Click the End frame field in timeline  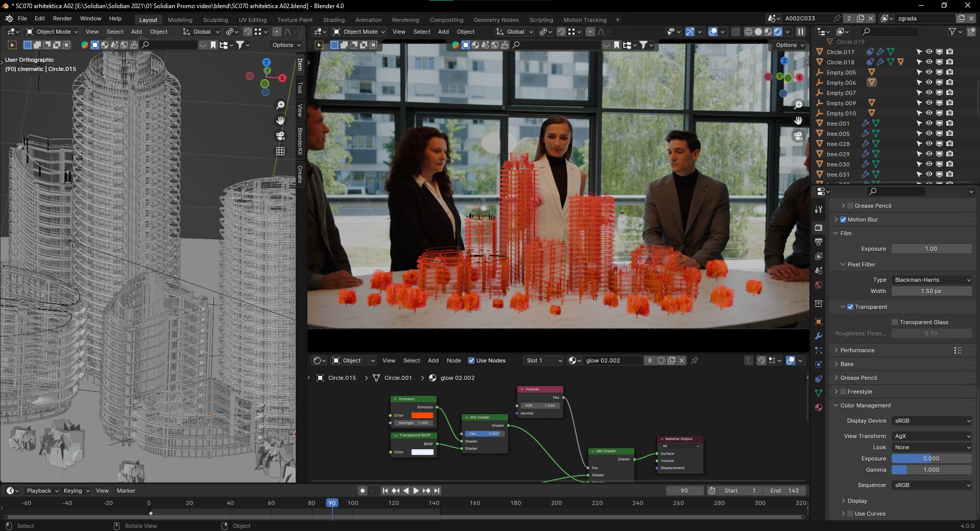pyautogui.click(x=784, y=491)
